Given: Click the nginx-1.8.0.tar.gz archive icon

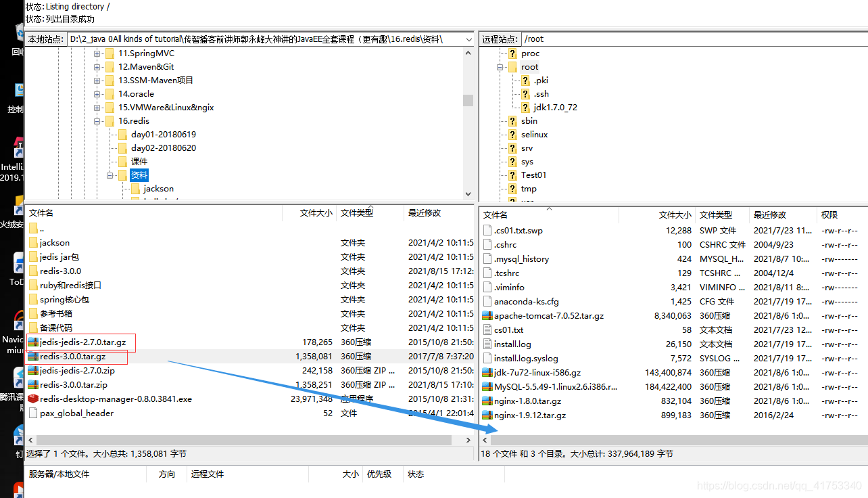Looking at the screenshot, I should [x=487, y=401].
